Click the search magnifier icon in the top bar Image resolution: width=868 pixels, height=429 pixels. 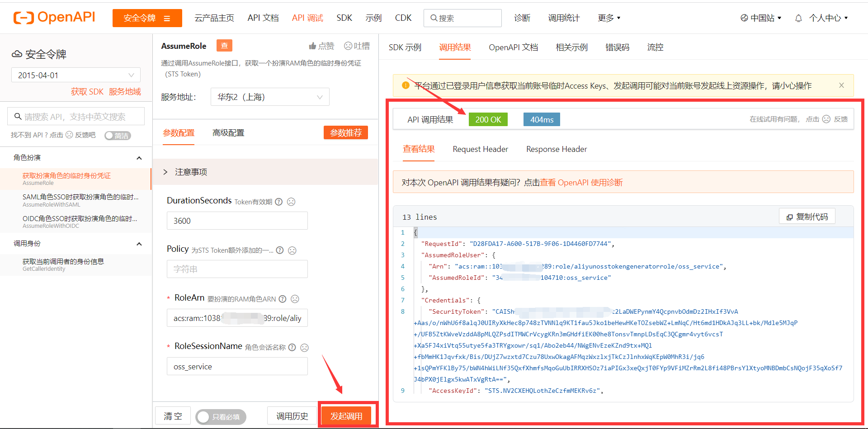click(434, 18)
